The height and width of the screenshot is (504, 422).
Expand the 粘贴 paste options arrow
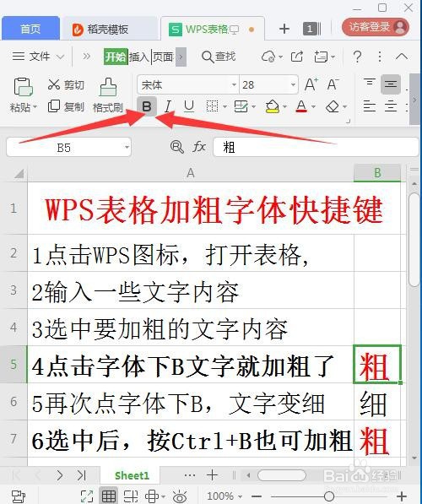(35, 106)
